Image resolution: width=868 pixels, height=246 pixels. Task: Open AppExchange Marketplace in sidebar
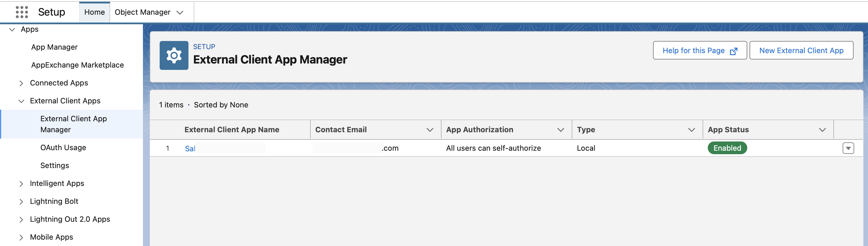tap(77, 65)
